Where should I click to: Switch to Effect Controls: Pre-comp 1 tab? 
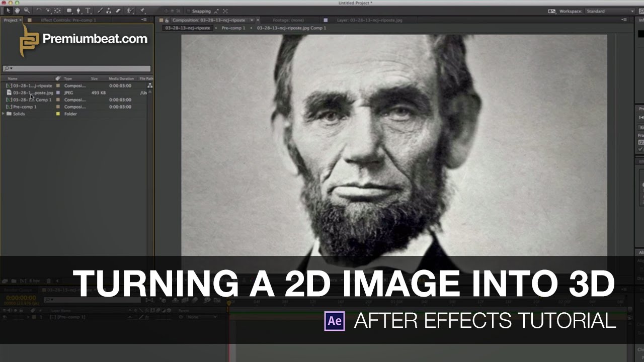(x=68, y=20)
